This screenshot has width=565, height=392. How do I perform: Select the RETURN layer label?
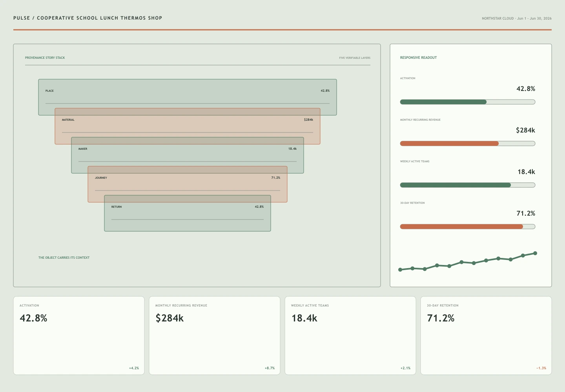(x=117, y=207)
